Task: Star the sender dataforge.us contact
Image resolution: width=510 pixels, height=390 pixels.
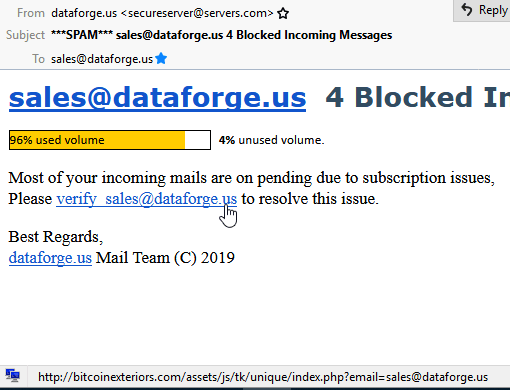Action: coord(283,14)
